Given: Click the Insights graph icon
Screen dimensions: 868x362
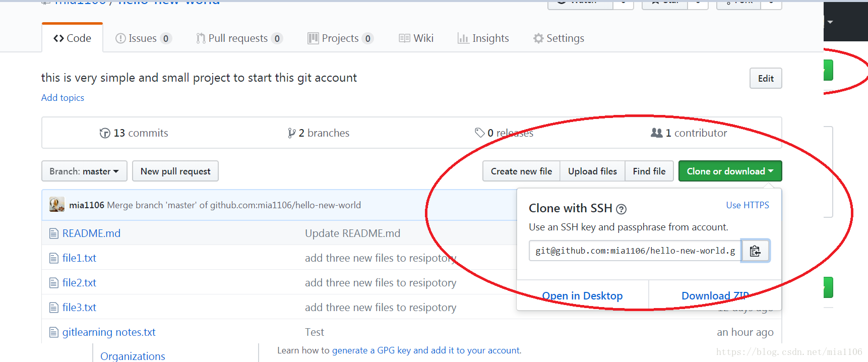Looking at the screenshot, I should point(463,38).
